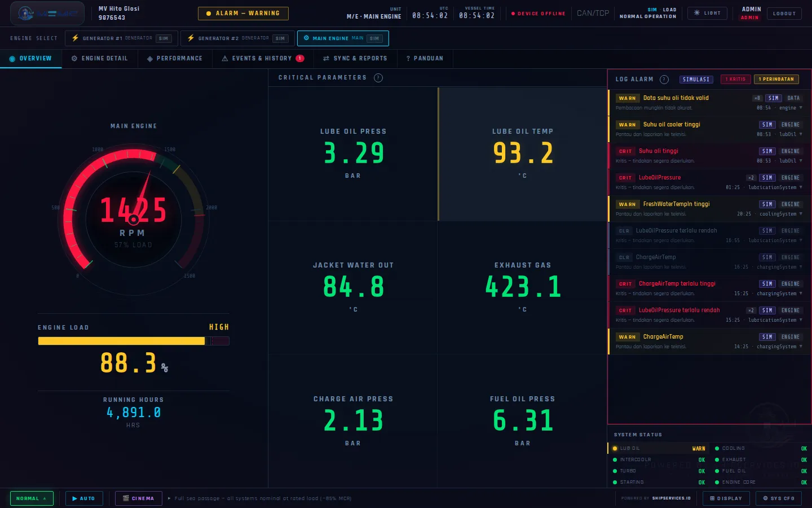Screen dimensions: 812x508
Task: Expand the FreshWaterTempIn tinggi alarm
Action: 709,209
